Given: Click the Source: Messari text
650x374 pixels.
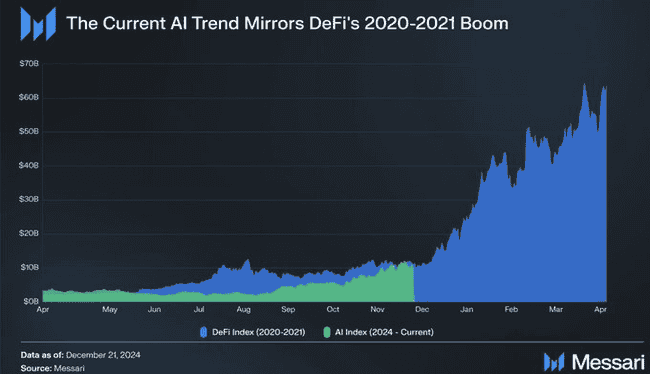Looking at the screenshot, I should click(x=53, y=368).
